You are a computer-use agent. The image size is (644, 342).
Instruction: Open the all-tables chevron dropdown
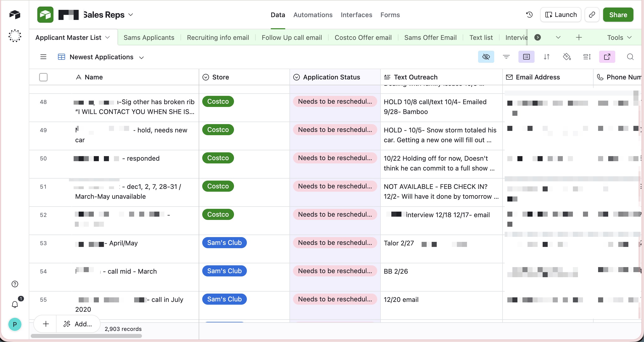(558, 37)
